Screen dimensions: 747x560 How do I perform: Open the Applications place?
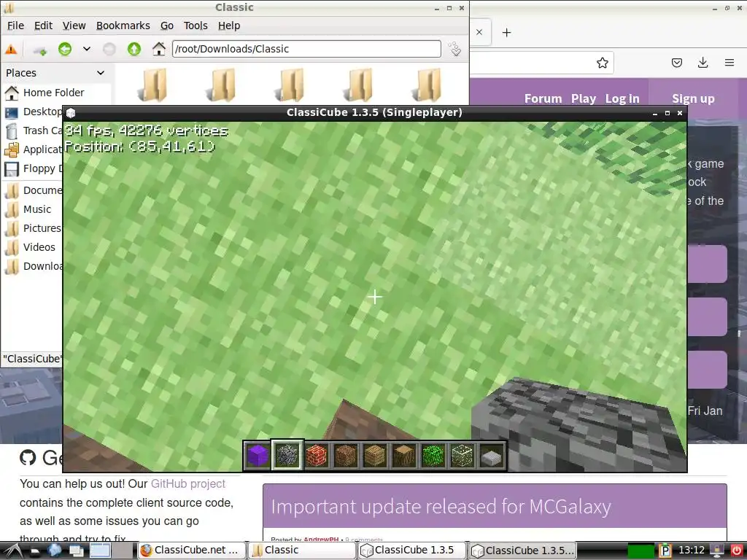34,150
